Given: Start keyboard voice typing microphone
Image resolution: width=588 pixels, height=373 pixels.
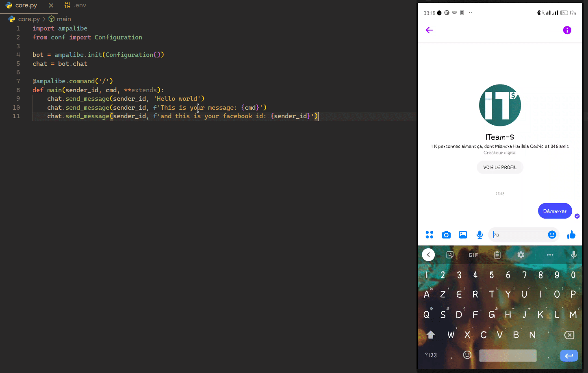Looking at the screenshot, I should pyautogui.click(x=574, y=255).
